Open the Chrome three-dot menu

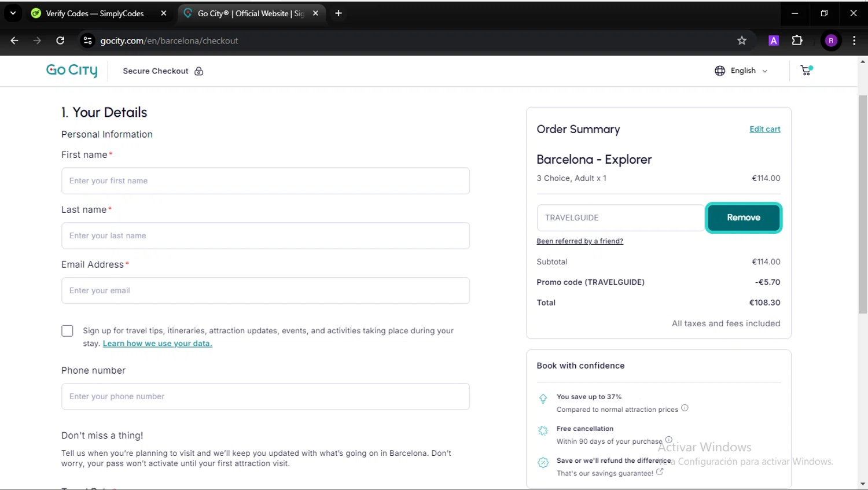[x=854, y=40]
